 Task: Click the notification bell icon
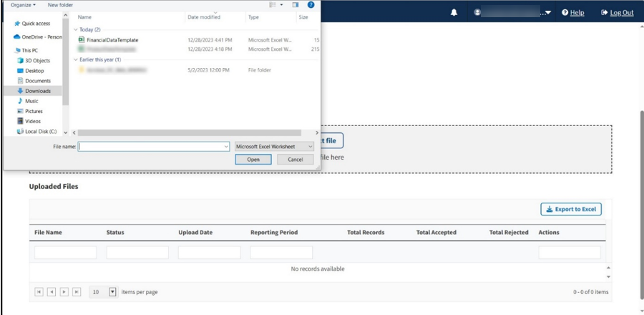pyautogui.click(x=454, y=12)
